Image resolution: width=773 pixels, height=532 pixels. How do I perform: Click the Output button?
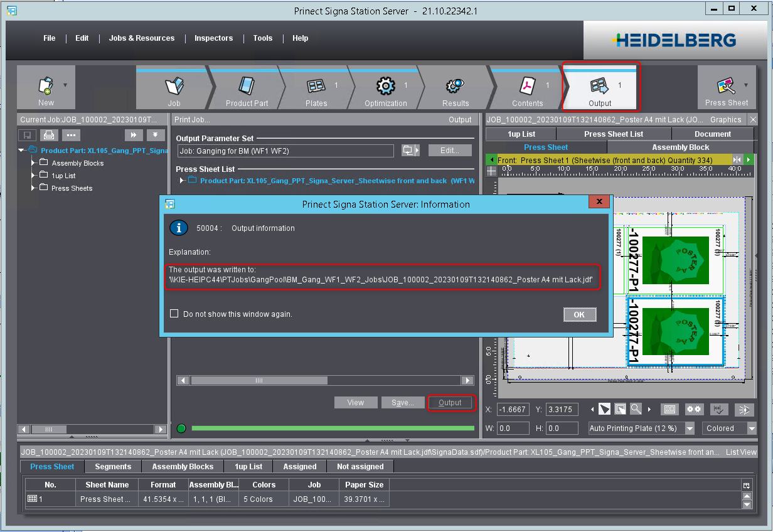coord(450,403)
